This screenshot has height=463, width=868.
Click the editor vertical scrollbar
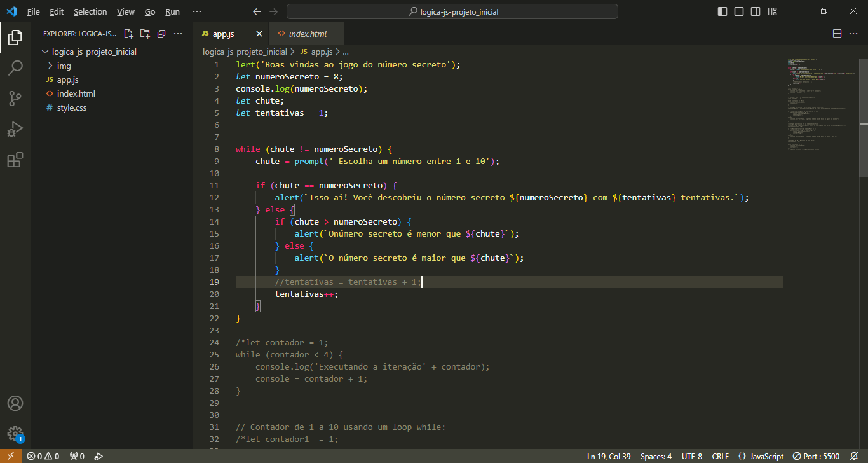click(x=864, y=116)
